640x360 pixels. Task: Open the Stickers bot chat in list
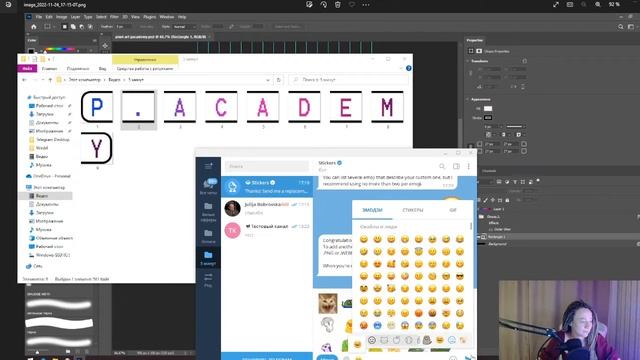pyautogui.click(x=267, y=187)
